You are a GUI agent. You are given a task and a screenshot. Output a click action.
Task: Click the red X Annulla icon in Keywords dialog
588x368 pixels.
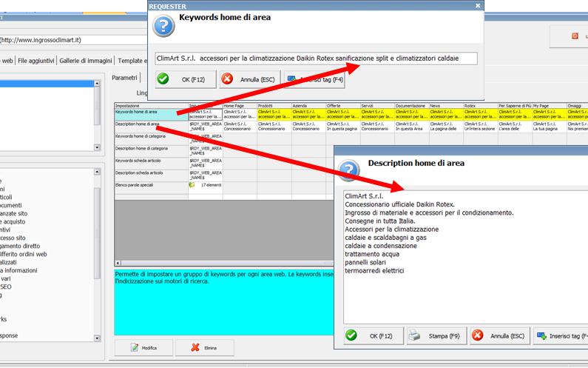point(227,78)
